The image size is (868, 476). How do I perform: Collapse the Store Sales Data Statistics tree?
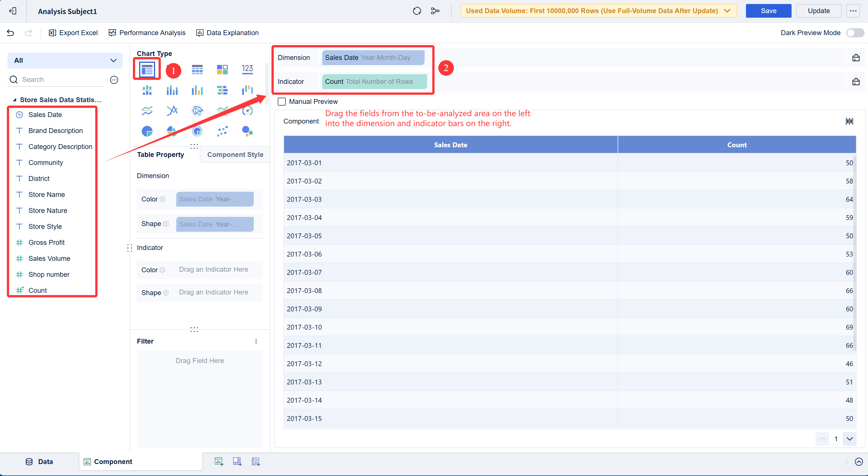(15, 100)
